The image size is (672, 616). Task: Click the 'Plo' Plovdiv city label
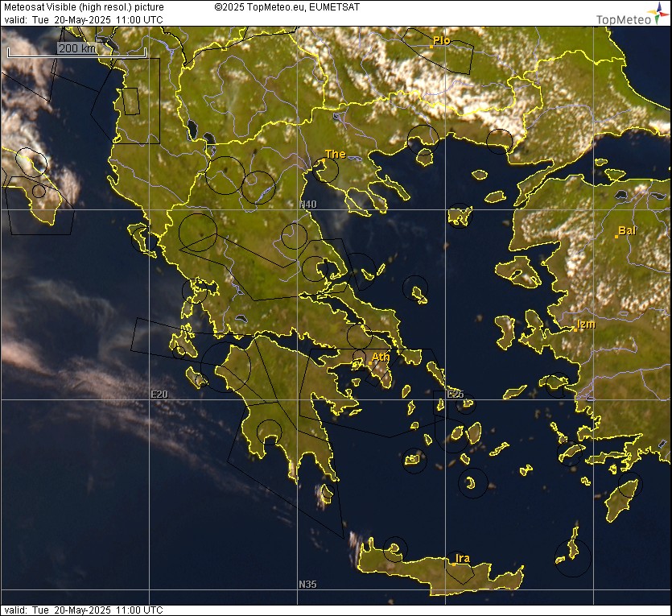click(442, 40)
